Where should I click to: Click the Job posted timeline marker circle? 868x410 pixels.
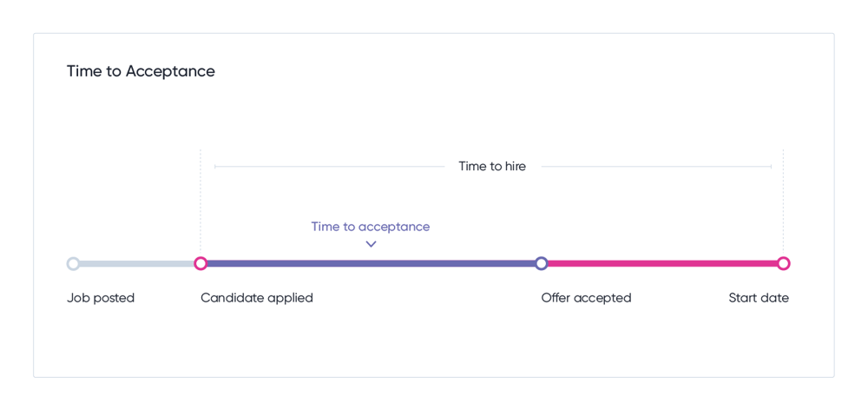click(x=73, y=264)
